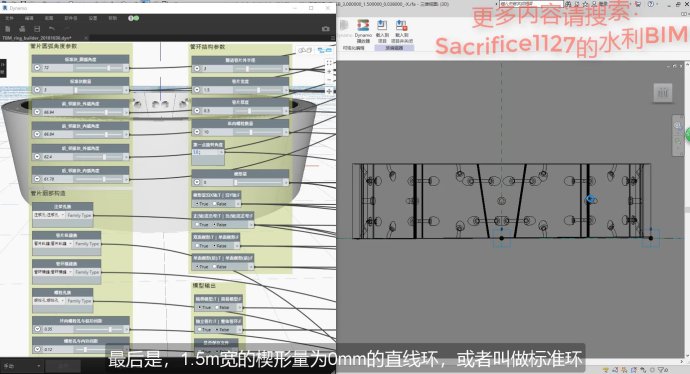Screen dimensions: 690x374
Task: Click the ViewCube in the Revit viewport
Action: click(x=662, y=93)
